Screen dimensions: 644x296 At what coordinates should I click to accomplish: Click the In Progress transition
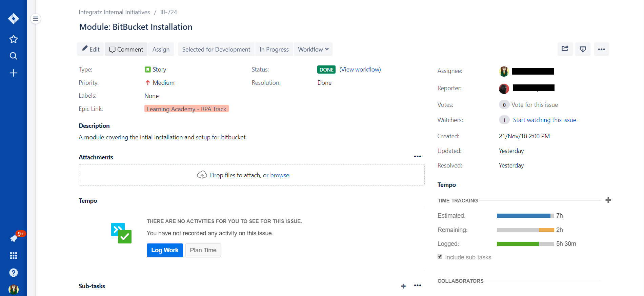pos(274,50)
